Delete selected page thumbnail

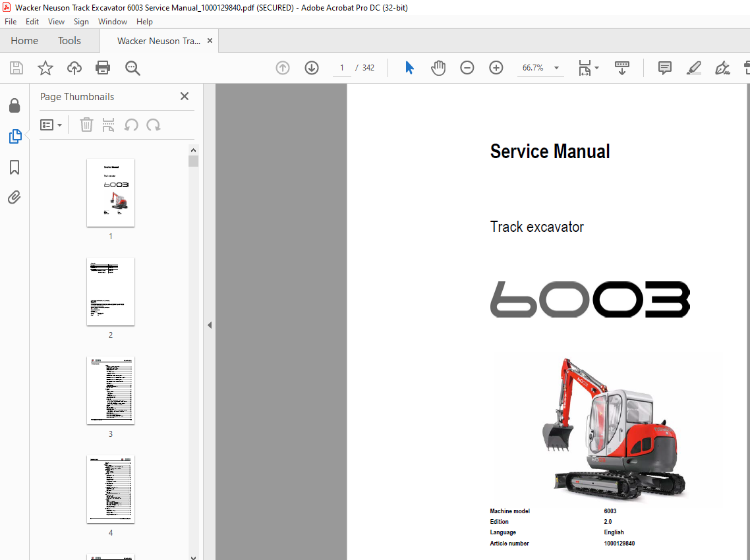click(x=86, y=125)
